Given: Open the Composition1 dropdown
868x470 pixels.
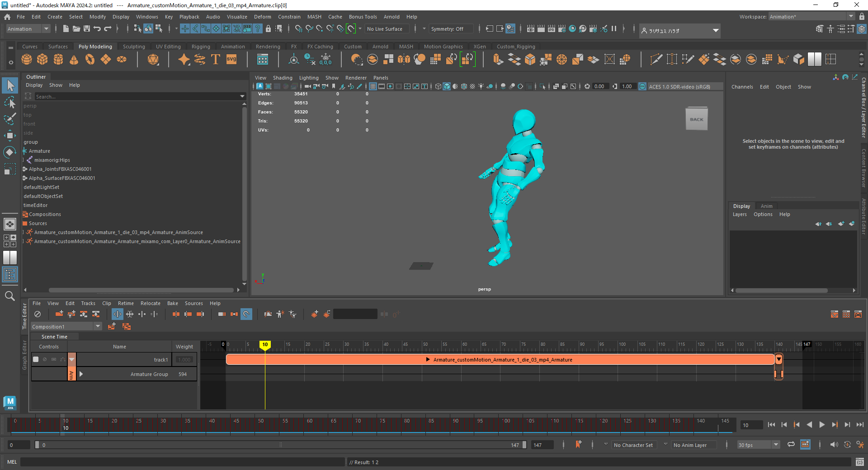Looking at the screenshot, I should coord(66,326).
